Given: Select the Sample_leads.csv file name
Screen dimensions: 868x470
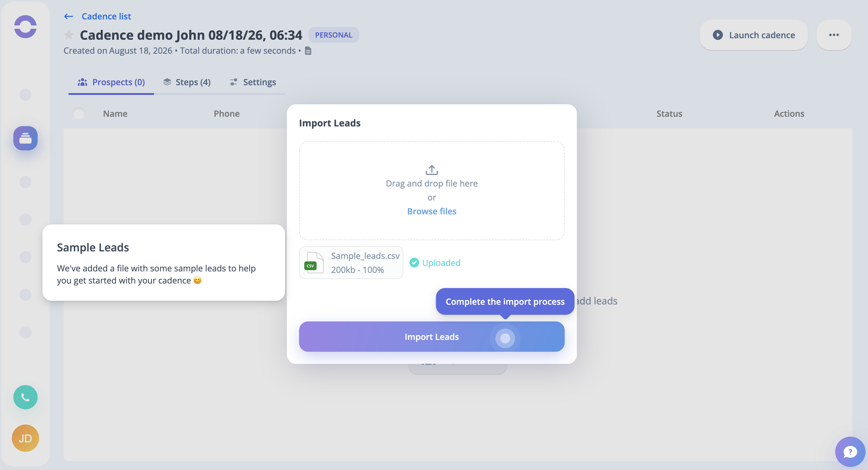Looking at the screenshot, I should click(365, 256).
